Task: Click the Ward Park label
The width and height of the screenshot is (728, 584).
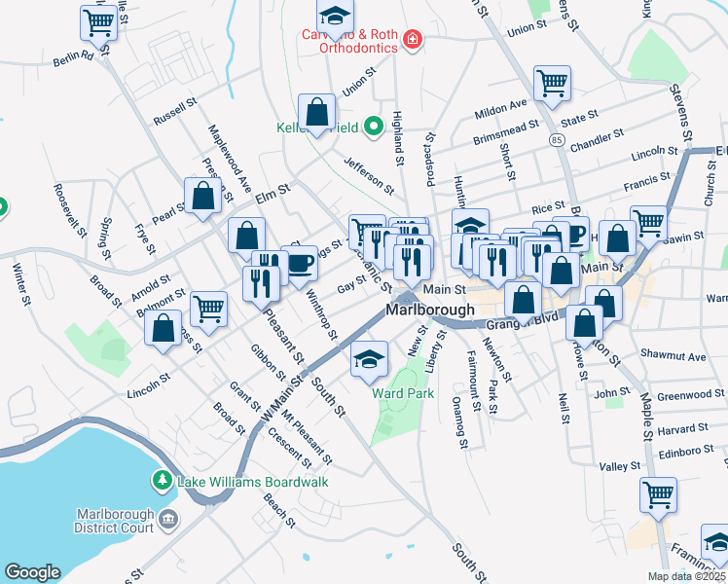Action: tap(403, 393)
